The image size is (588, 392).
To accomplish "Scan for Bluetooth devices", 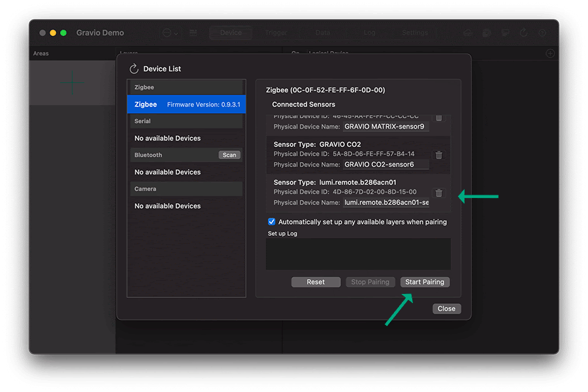I will click(x=229, y=155).
